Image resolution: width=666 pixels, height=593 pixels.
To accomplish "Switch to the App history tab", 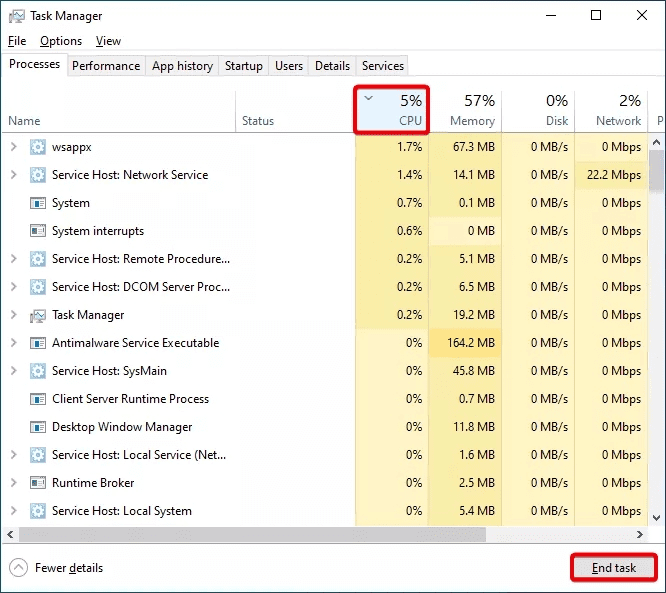I will [x=182, y=66].
